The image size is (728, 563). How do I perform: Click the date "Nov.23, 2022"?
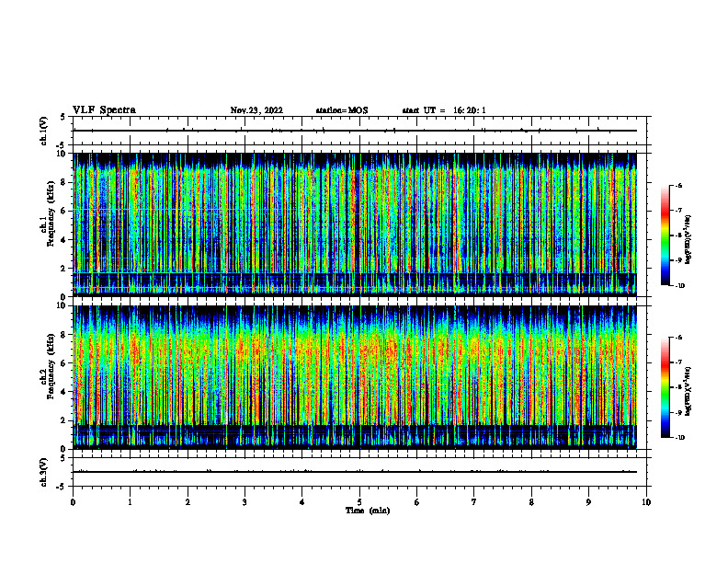(256, 110)
